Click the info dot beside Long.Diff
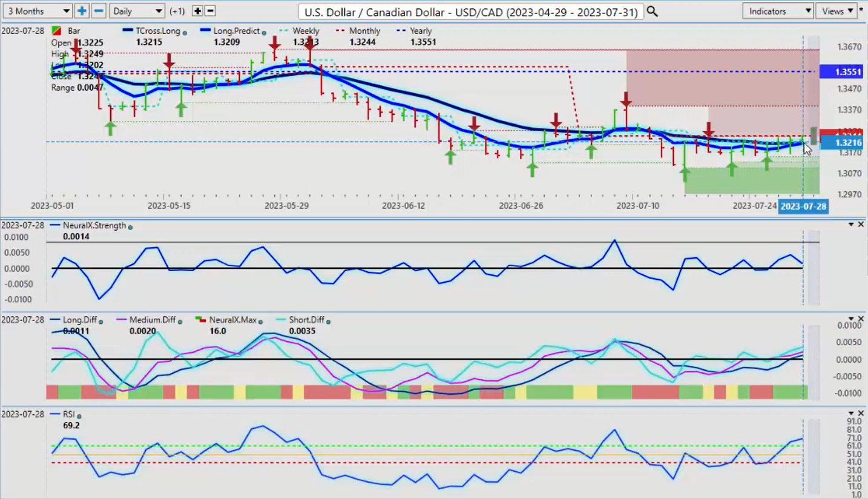The height and width of the screenshot is (499, 868). point(100,322)
